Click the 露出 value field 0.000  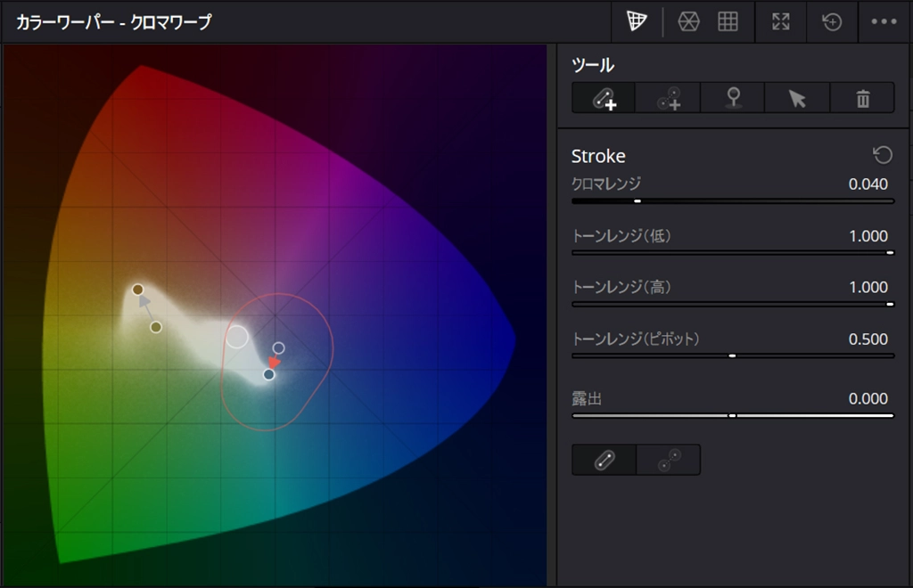click(x=868, y=399)
